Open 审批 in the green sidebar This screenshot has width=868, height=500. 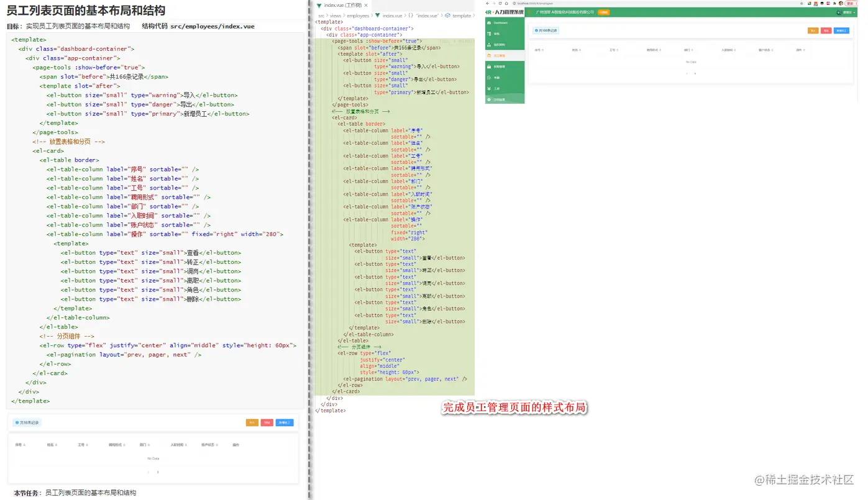(505, 34)
